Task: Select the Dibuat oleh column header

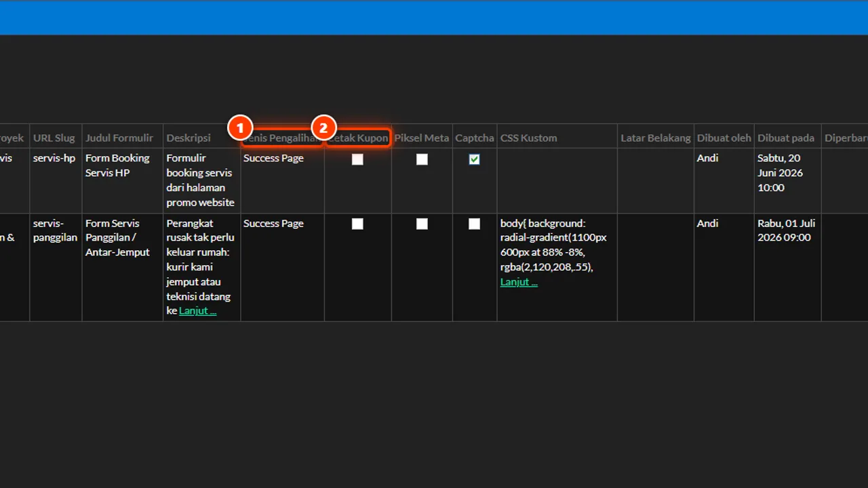Action: pos(724,138)
